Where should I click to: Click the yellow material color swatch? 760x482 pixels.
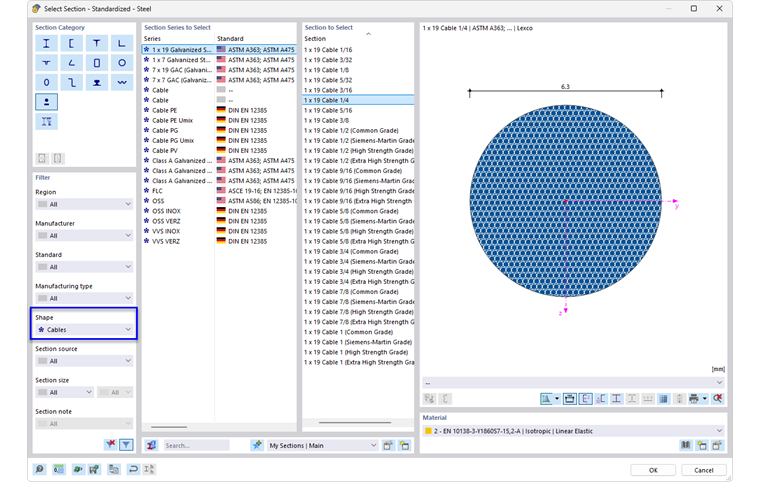coord(430,431)
